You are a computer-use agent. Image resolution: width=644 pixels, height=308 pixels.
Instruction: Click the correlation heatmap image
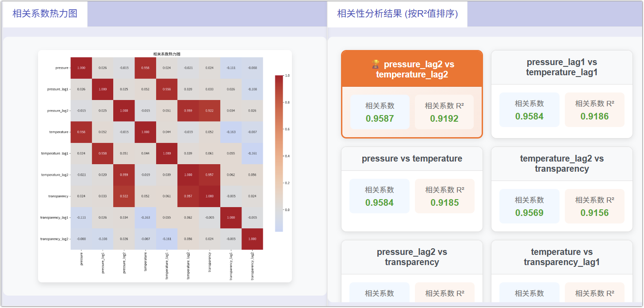click(x=165, y=166)
